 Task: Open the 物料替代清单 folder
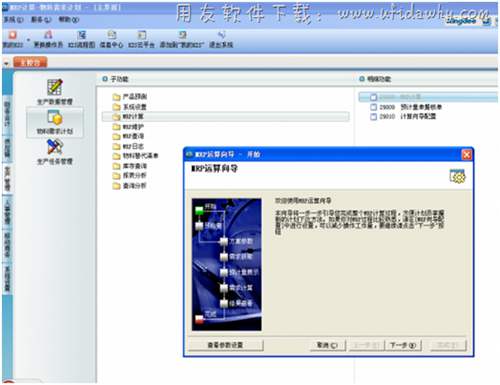[x=135, y=156]
